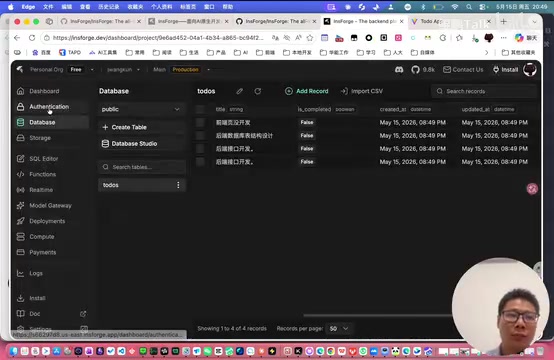Open macOS Spotlight search icon
Screen dimensions: 554x360
[469, 7]
